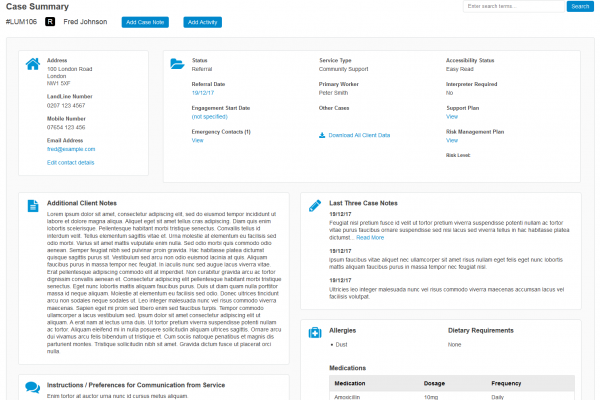Click the speech bubbles icon by Instructions heading
The height and width of the screenshot is (400, 600).
pyautogui.click(x=31, y=387)
